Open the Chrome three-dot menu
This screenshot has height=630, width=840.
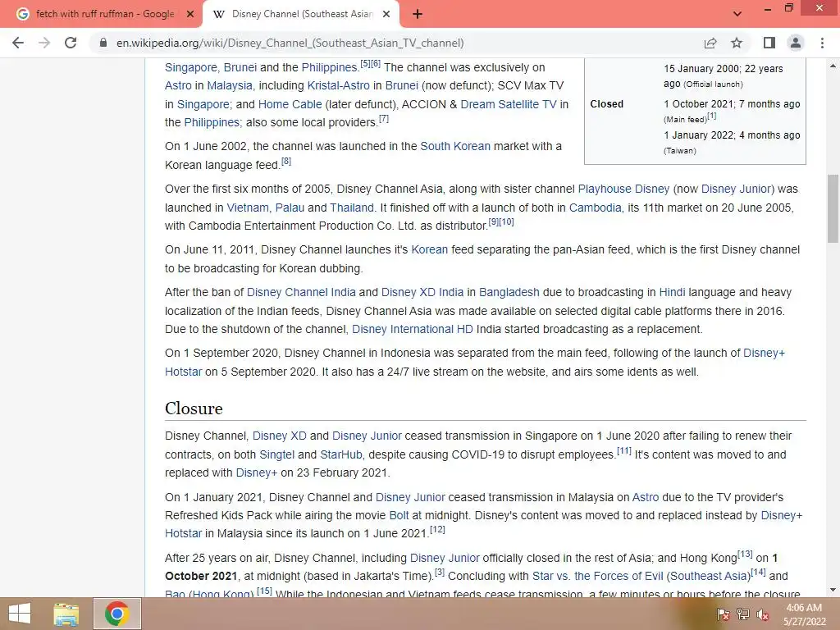click(x=822, y=43)
